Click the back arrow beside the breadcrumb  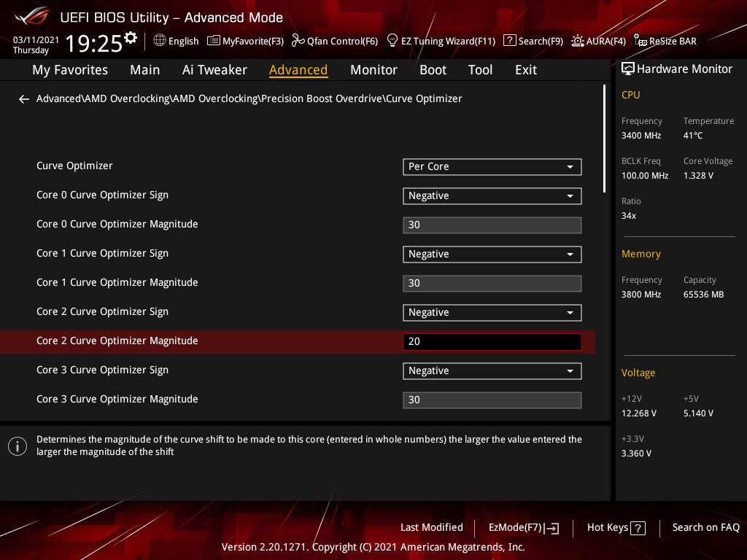click(23, 99)
